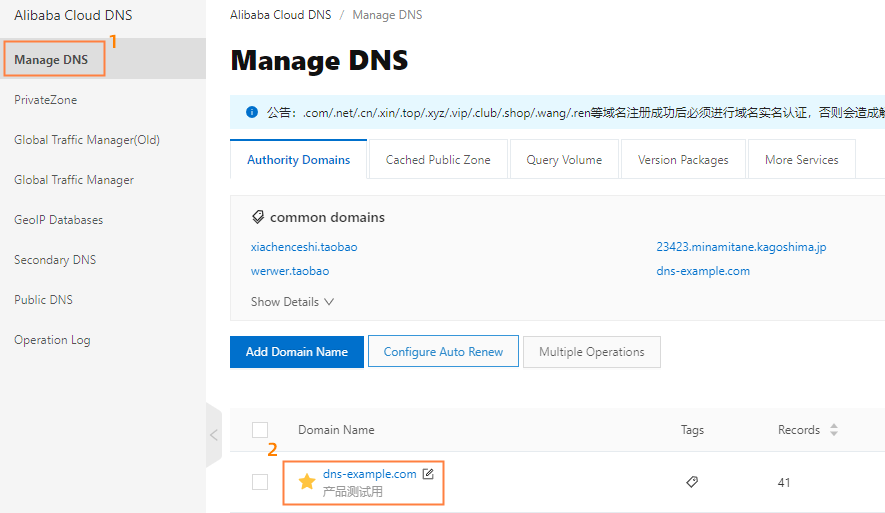Open the Query Volume tab

point(564,160)
